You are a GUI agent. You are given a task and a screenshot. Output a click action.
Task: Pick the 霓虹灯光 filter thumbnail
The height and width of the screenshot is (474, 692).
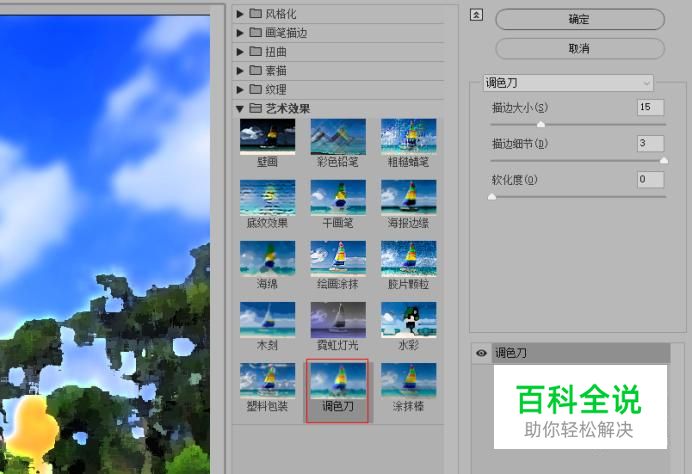[x=338, y=320]
